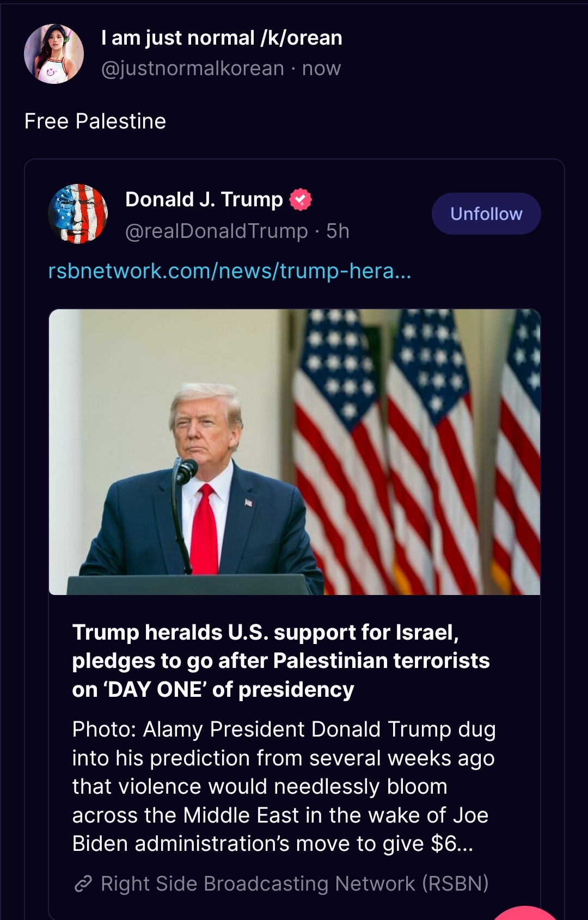Click the Right Side Broadcasting Network source label
Screen dimensions: 588x920
pos(295,884)
